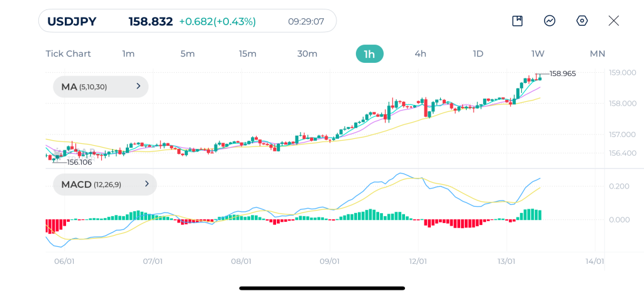Choose the 15m timeframe
Screen dimensions: 644x296
point(247,54)
